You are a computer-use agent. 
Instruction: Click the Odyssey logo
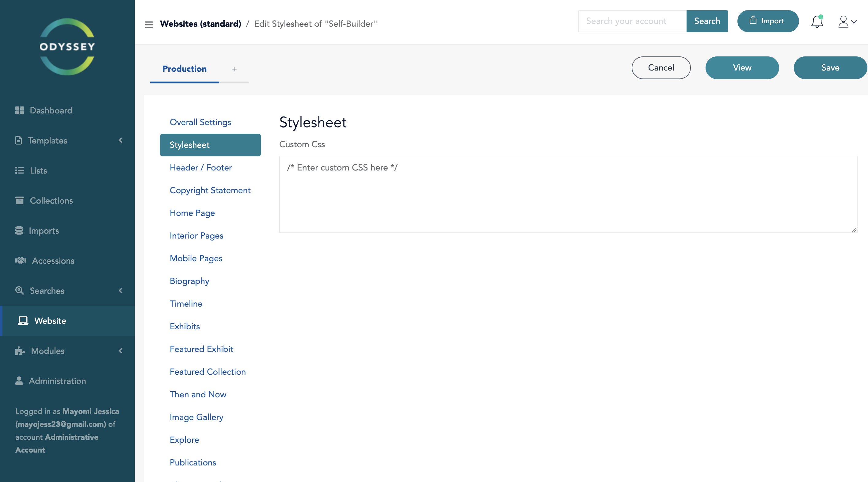pos(67,47)
